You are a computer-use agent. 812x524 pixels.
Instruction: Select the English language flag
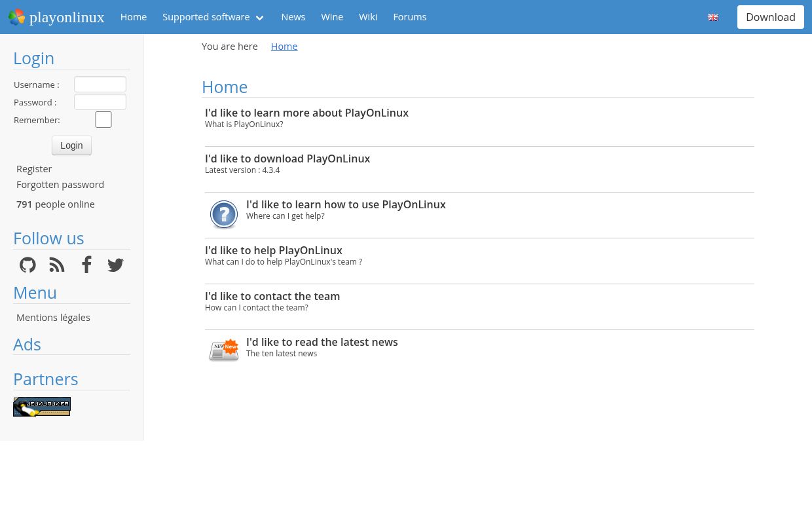tap(713, 17)
